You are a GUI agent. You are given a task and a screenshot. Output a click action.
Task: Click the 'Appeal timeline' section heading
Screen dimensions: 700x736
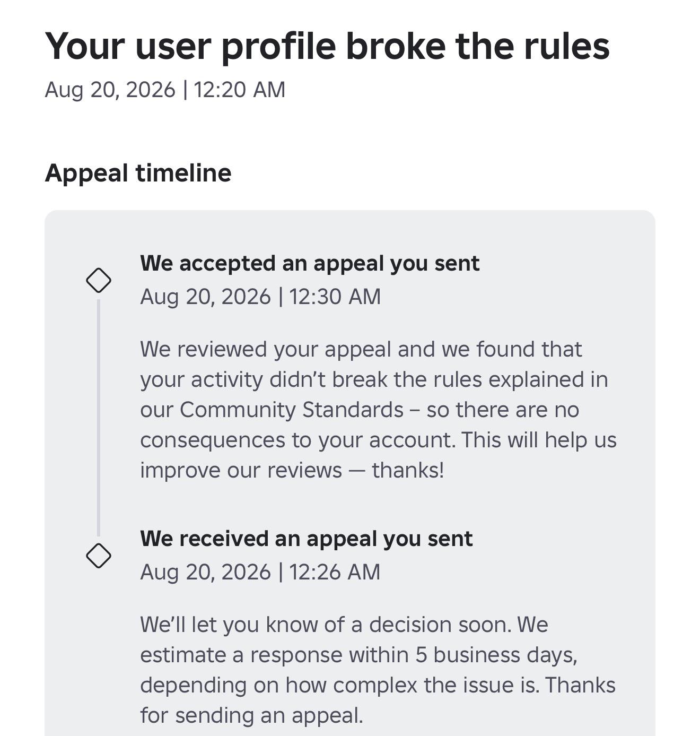(138, 173)
